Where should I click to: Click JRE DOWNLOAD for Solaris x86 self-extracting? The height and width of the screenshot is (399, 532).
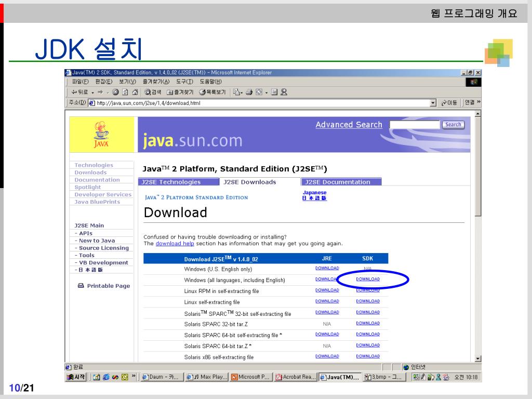coord(327,356)
